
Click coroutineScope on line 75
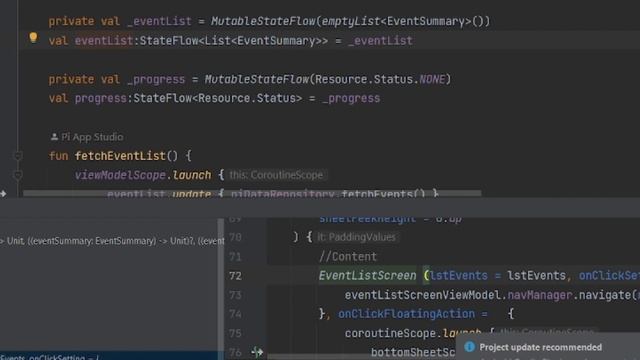coord(390,333)
